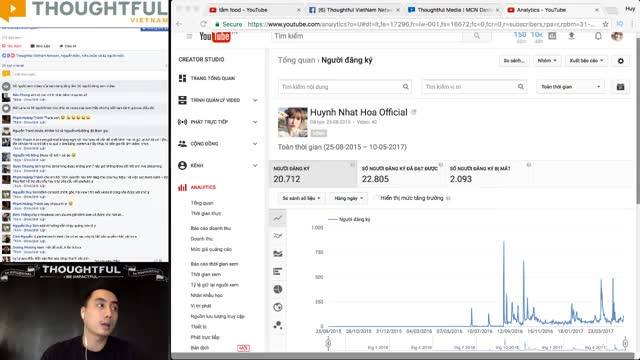Select the map chart globe icon
Image resolution: width=640 pixels, height=360 pixels.
(278, 307)
